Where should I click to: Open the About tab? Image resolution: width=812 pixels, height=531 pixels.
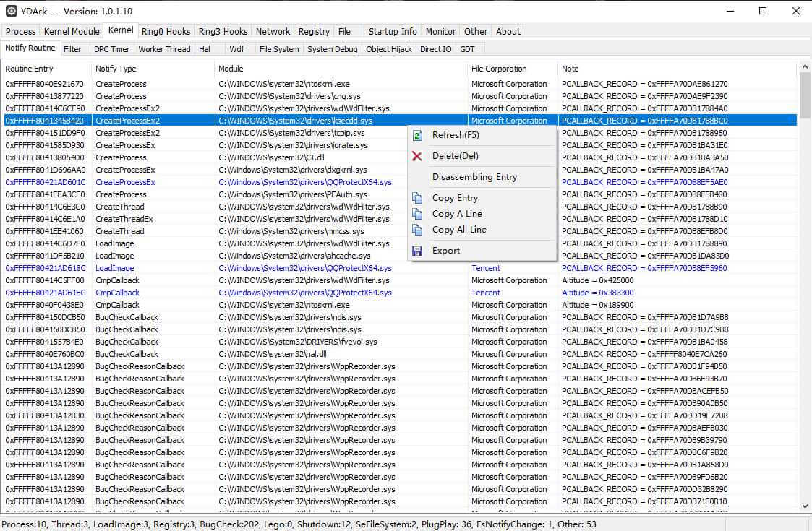[508, 32]
